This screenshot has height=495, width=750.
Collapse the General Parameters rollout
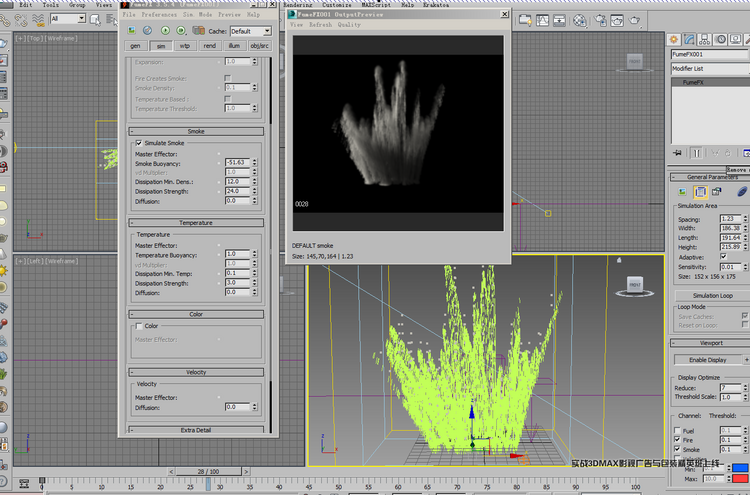(709, 177)
